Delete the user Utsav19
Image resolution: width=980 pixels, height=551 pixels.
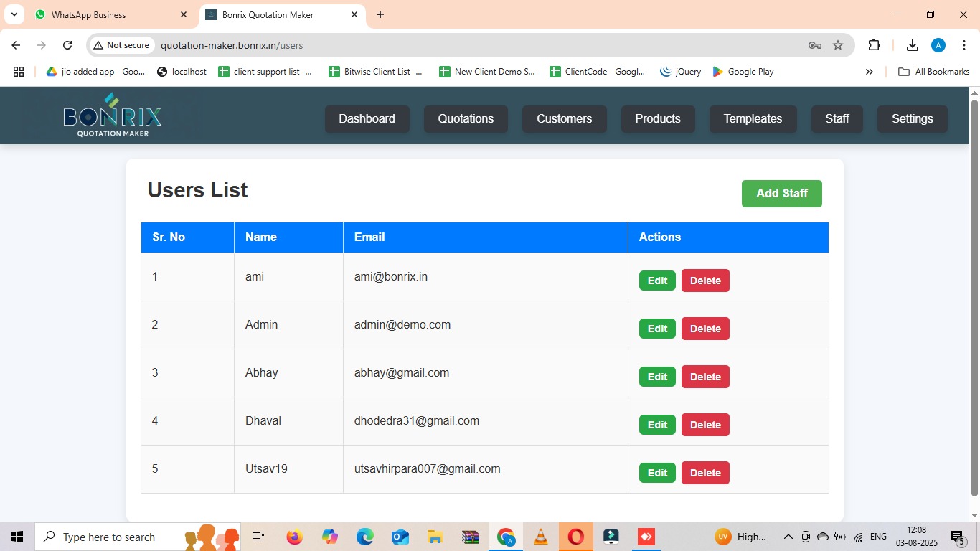tap(705, 473)
